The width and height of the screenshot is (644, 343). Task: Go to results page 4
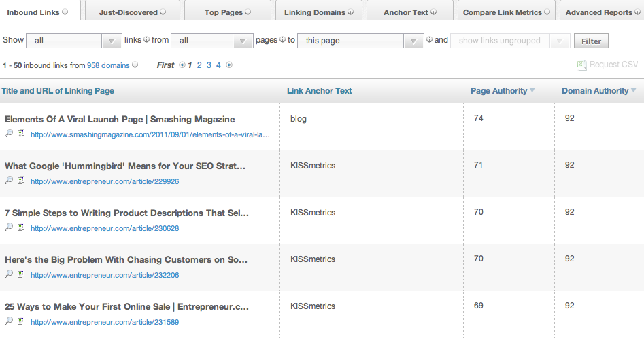pos(218,65)
